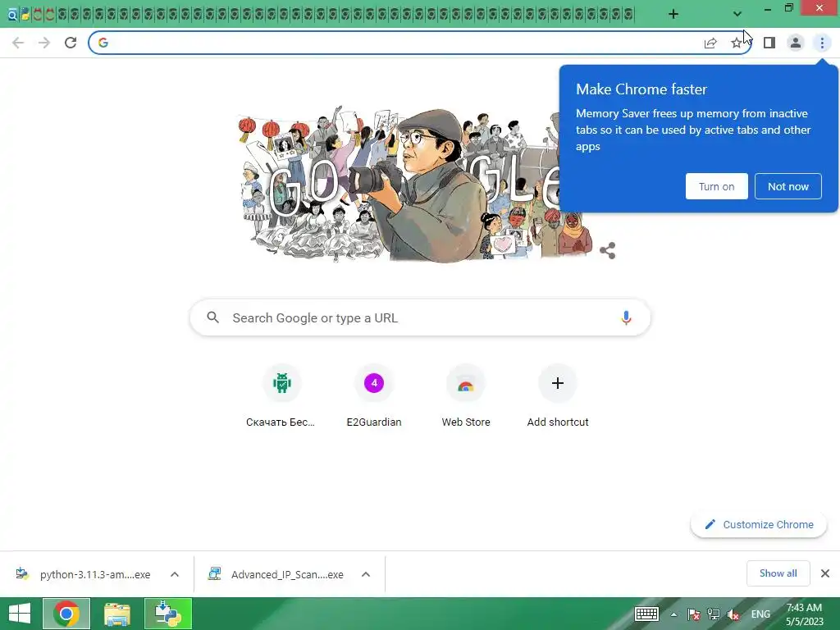Share this page via the address bar icon

tap(710, 43)
